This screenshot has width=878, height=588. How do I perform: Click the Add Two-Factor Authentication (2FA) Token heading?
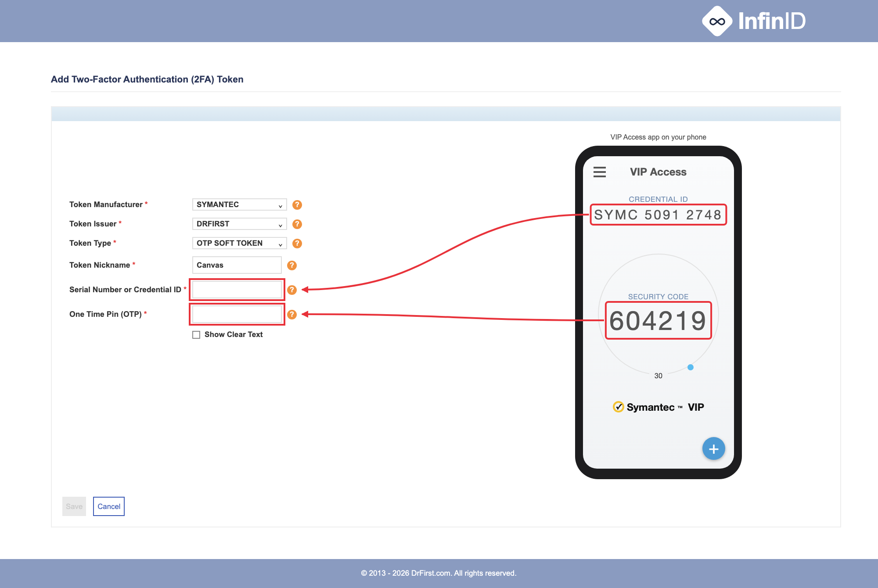click(x=147, y=79)
